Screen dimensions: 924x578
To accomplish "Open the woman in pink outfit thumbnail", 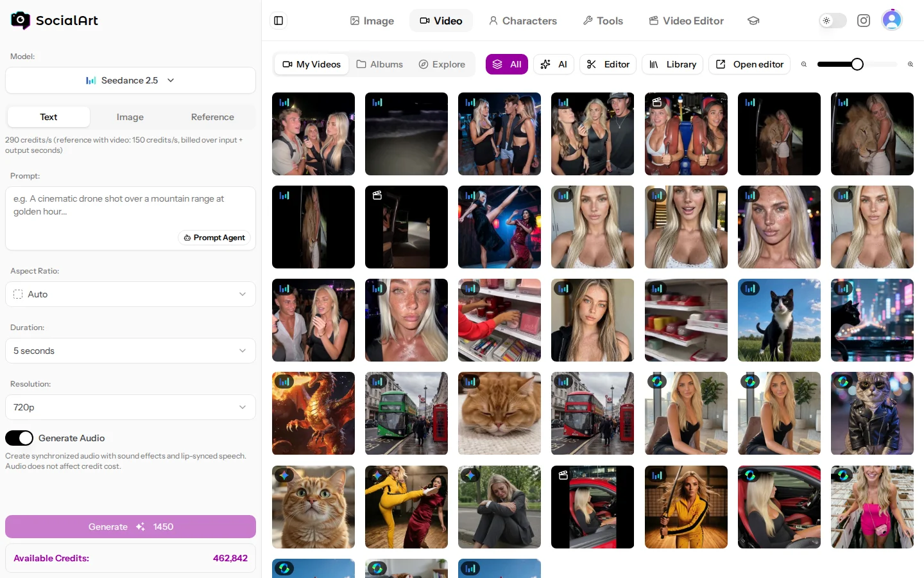I will pos(872,507).
